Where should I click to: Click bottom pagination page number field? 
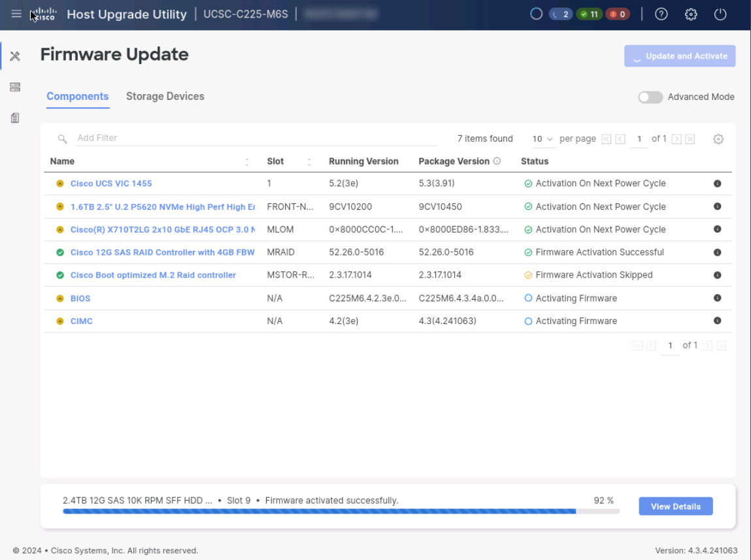point(670,346)
